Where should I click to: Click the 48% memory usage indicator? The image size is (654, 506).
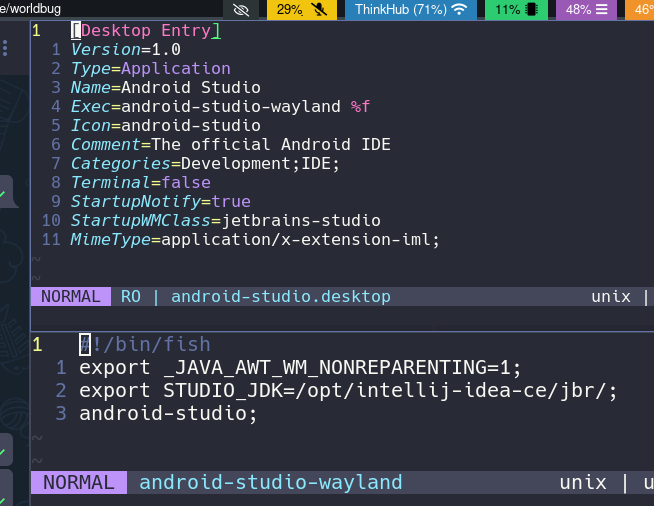pyautogui.click(x=586, y=9)
